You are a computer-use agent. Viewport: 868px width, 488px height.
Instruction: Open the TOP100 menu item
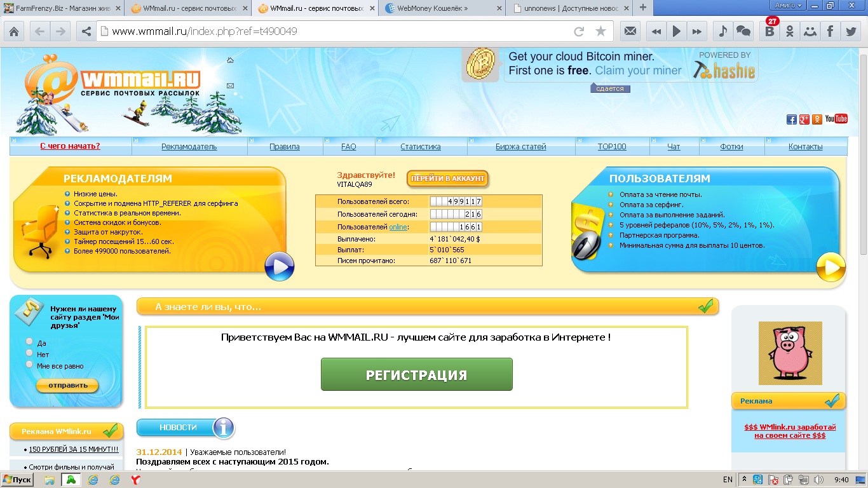click(612, 147)
